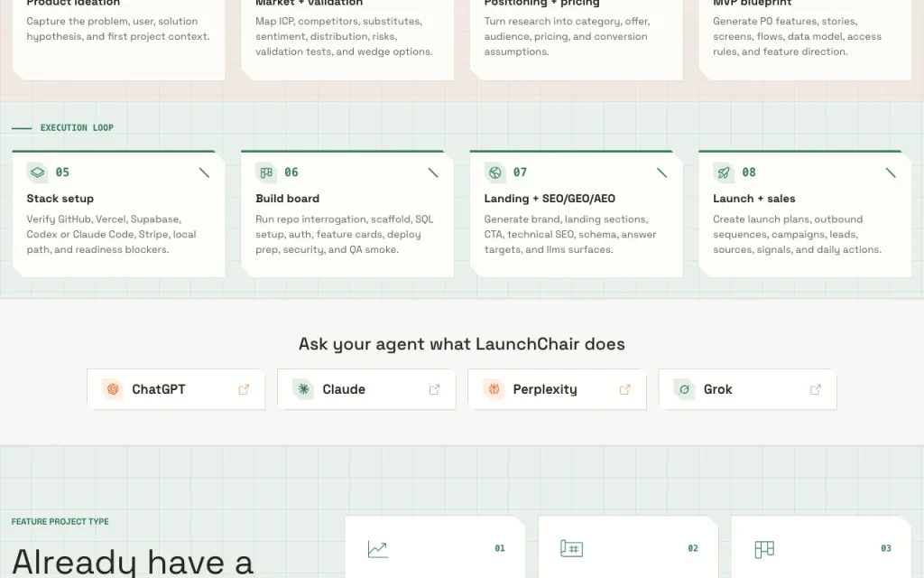Click the Positioning + pricing card description

[x=567, y=36]
